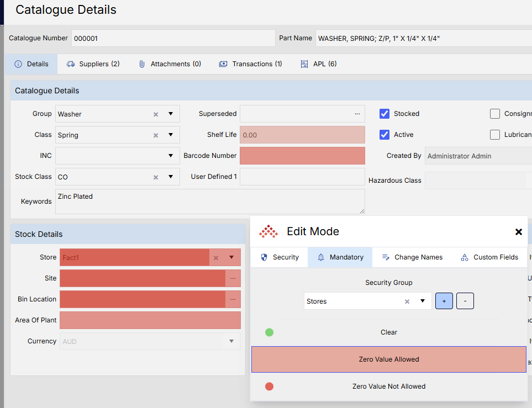Select red Zero Value Not Allowed swatch
This screenshot has width=532, height=408.
tap(270, 386)
